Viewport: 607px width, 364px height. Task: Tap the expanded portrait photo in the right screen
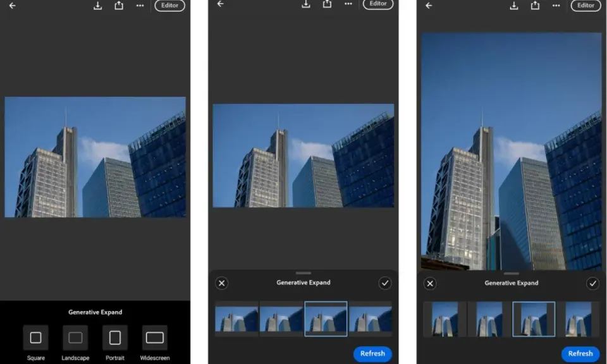point(512,151)
